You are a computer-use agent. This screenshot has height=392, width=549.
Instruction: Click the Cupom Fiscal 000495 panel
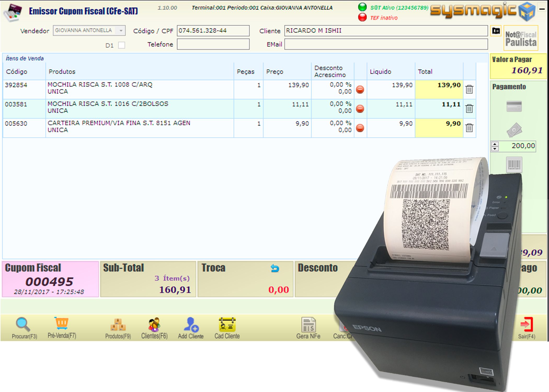point(50,279)
